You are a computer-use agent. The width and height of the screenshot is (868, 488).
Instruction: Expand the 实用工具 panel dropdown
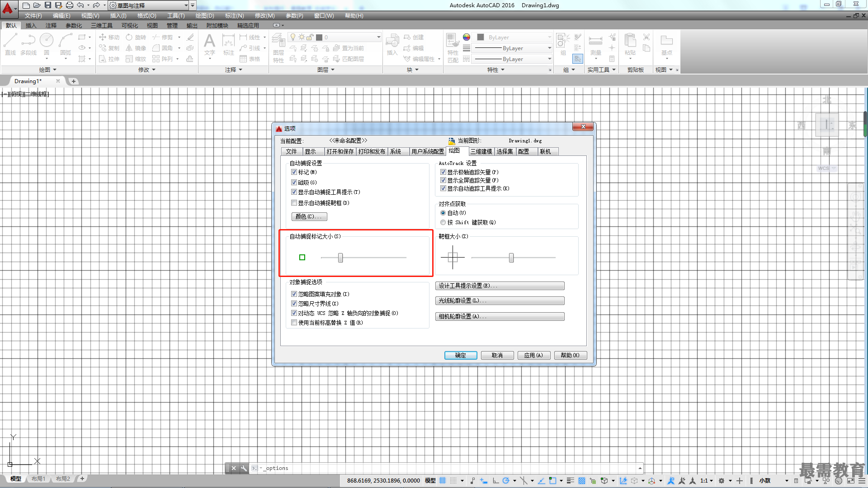point(602,70)
